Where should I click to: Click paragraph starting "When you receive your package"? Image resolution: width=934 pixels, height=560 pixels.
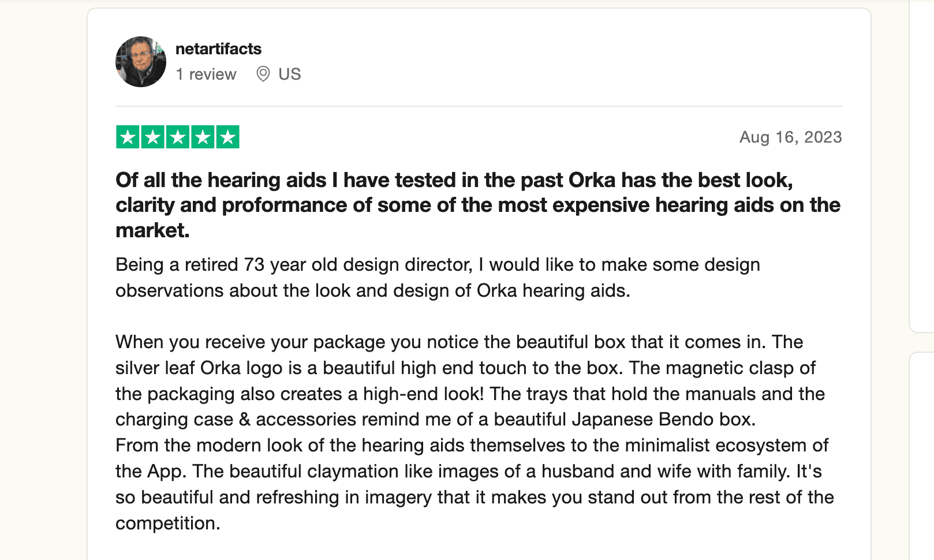(470, 381)
